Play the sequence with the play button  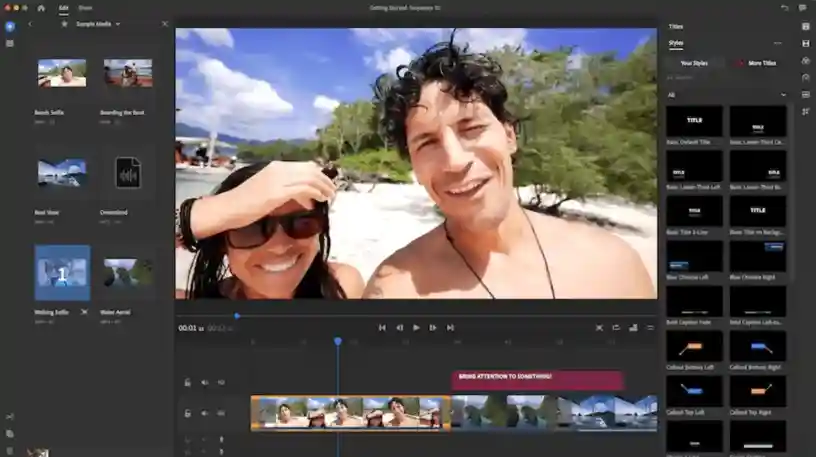tap(416, 328)
